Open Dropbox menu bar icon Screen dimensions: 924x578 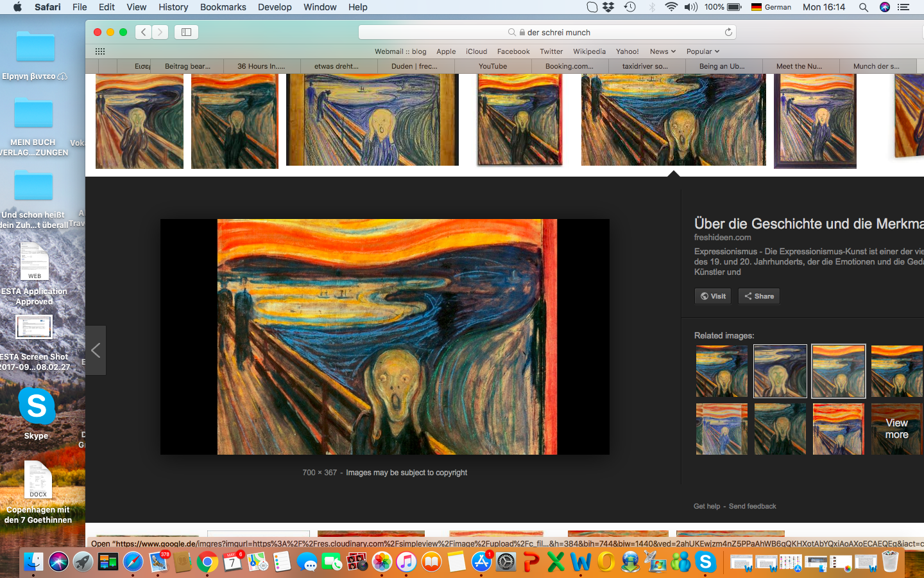[608, 7]
